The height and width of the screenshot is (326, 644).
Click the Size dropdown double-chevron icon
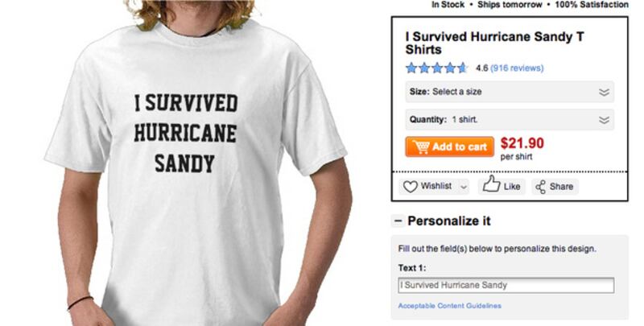coord(604,92)
